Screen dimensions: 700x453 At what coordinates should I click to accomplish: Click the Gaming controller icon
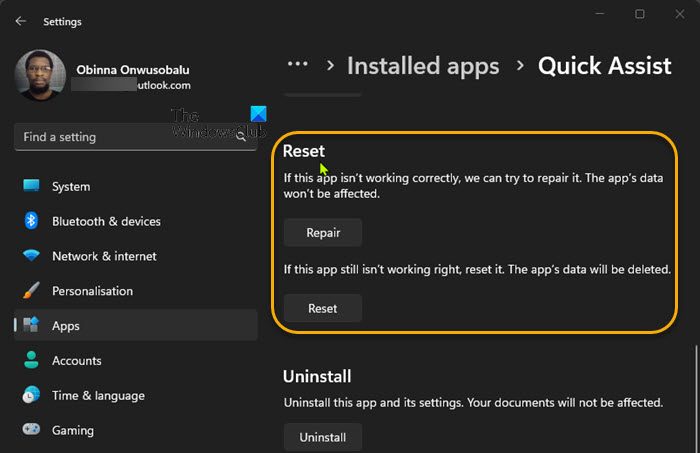pyautogui.click(x=31, y=430)
